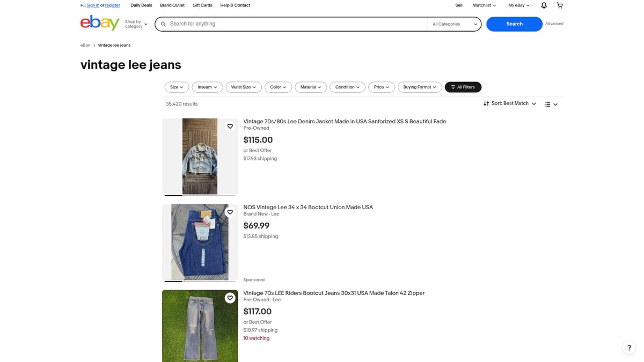Viewport: 644px width, 362px height.
Task: Save the Lee Denim Jacket listing with the heart
Action: pyautogui.click(x=230, y=126)
